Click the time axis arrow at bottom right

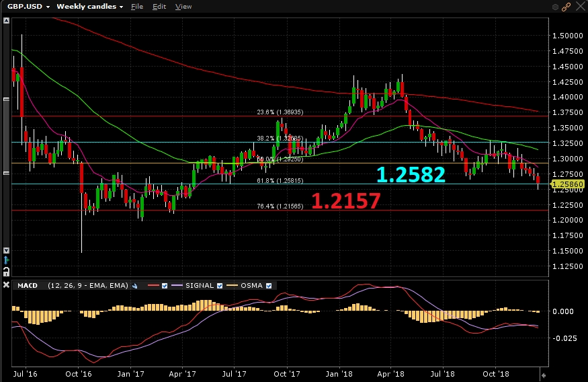point(544,375)
